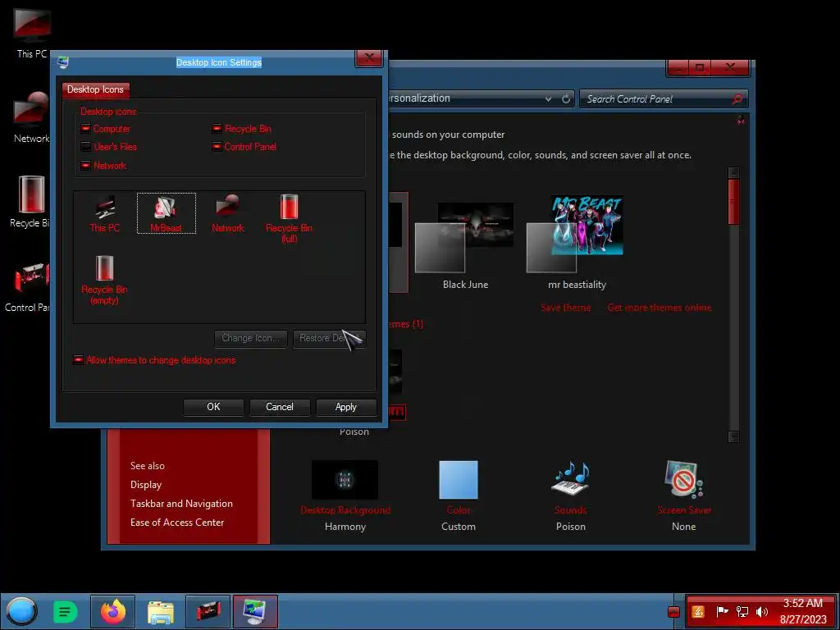This screenshot has height=630, width=840.
Task: Open Ease of Access Center link
Action: pos(177,523)
